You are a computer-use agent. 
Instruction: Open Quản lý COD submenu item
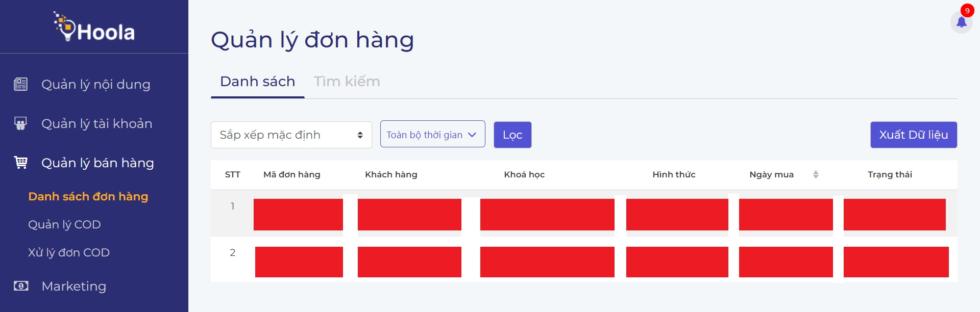point(64,225)
